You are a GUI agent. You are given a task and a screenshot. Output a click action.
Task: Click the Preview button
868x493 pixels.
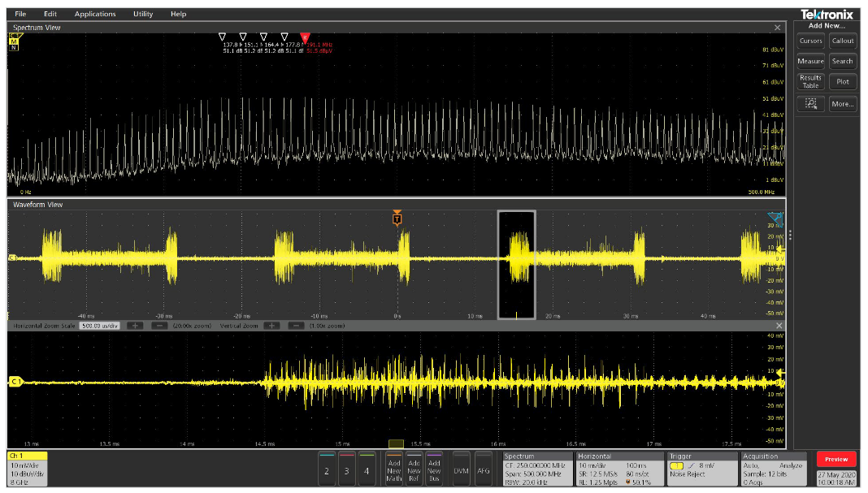pyautogui.click(x=836, y=458)
